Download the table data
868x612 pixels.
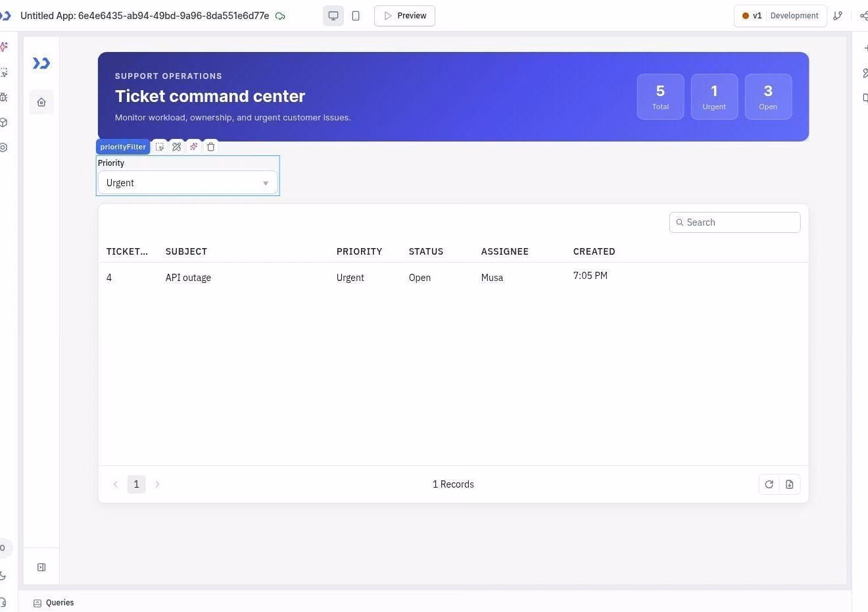coord(789,484)
